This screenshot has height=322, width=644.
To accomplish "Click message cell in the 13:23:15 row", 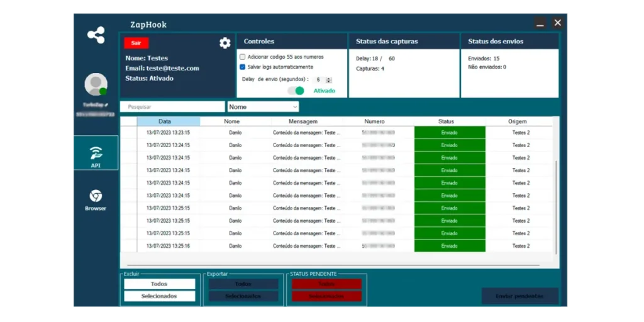I will [x=307, y=133].
